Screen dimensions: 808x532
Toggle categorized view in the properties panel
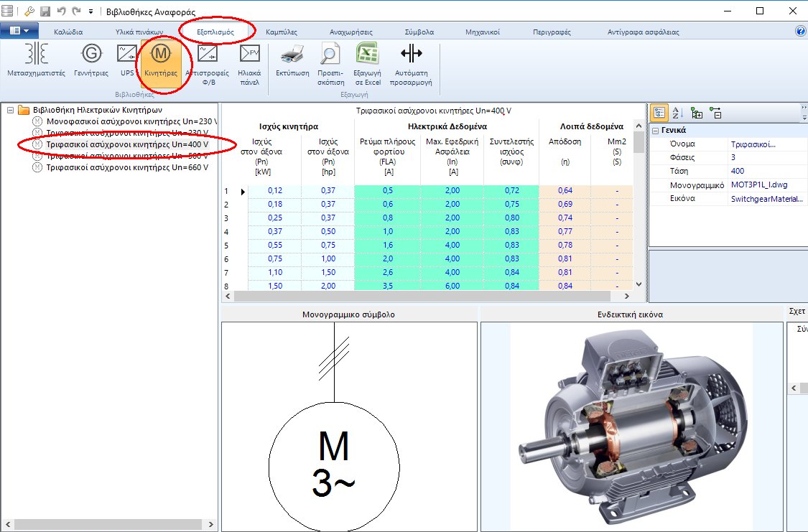pyautogui.click(x=659, y=112)
